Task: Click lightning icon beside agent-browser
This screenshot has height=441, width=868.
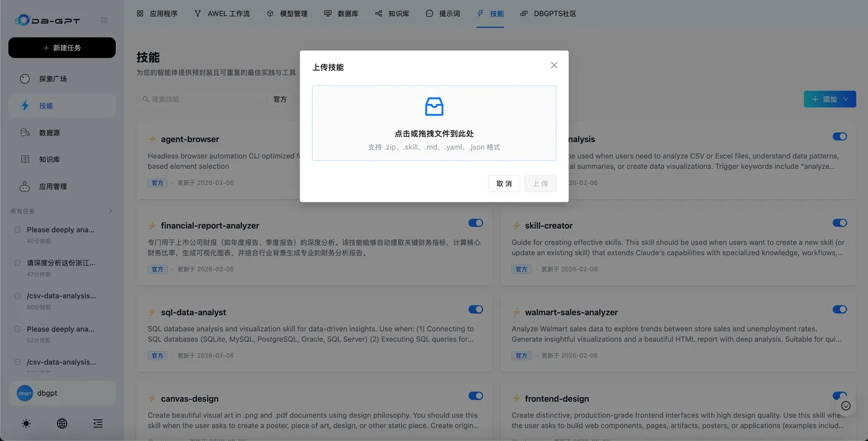Action: click(x=152, y=139)
